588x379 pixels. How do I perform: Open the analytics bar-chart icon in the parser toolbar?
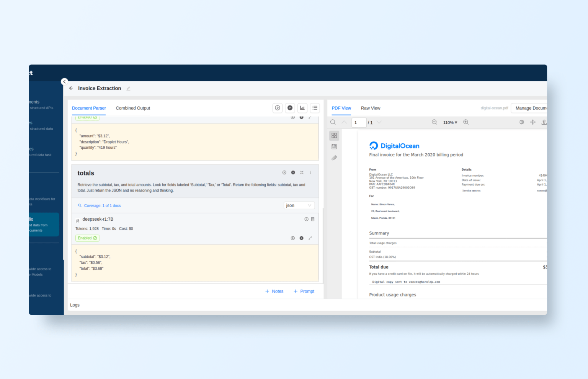(x=302, y=108)
